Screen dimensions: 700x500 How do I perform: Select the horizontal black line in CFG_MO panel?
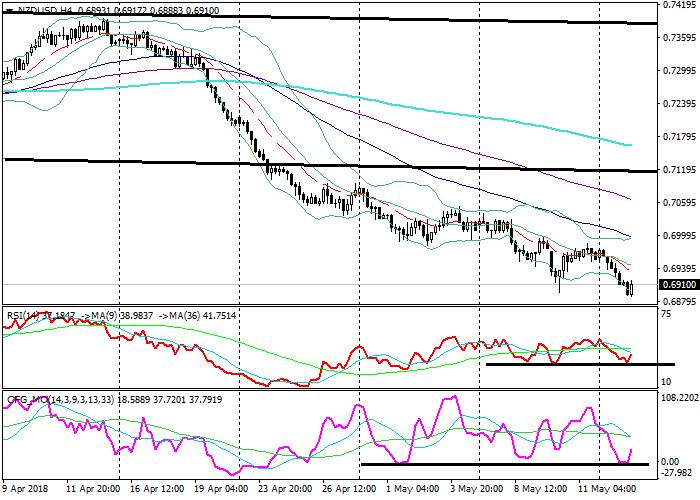(500, 463)
